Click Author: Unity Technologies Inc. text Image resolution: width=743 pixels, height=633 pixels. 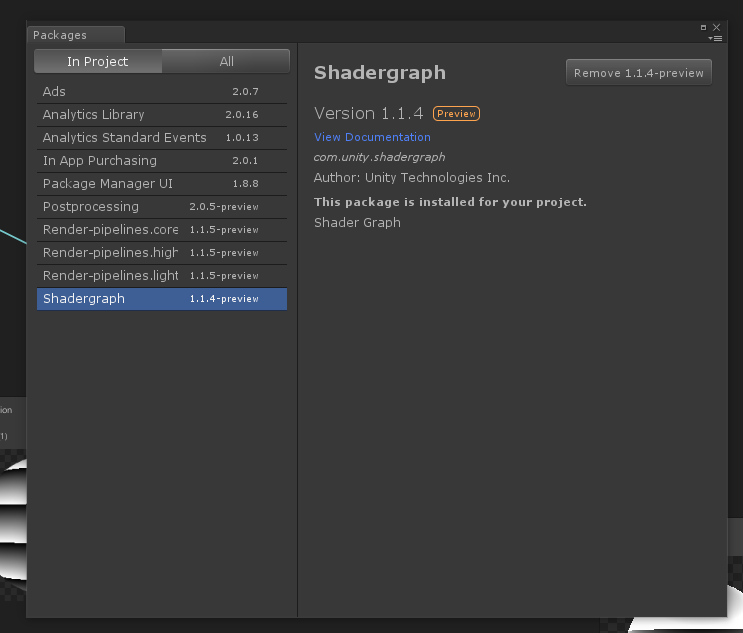tap(412, 178)
